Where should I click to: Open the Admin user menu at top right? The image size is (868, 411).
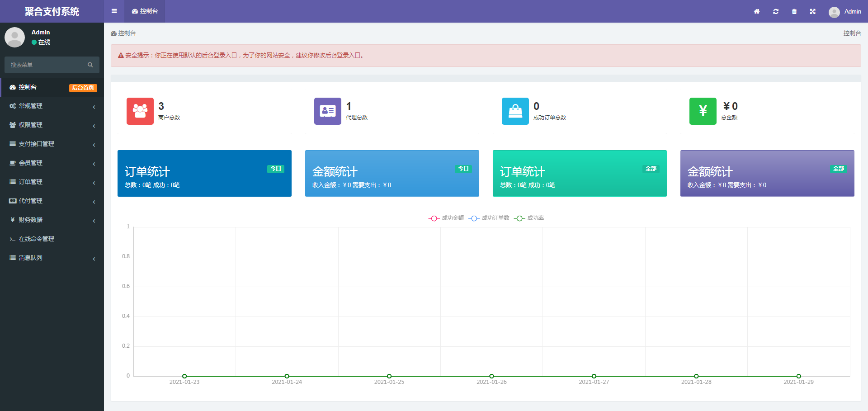[x=844, y=12]
